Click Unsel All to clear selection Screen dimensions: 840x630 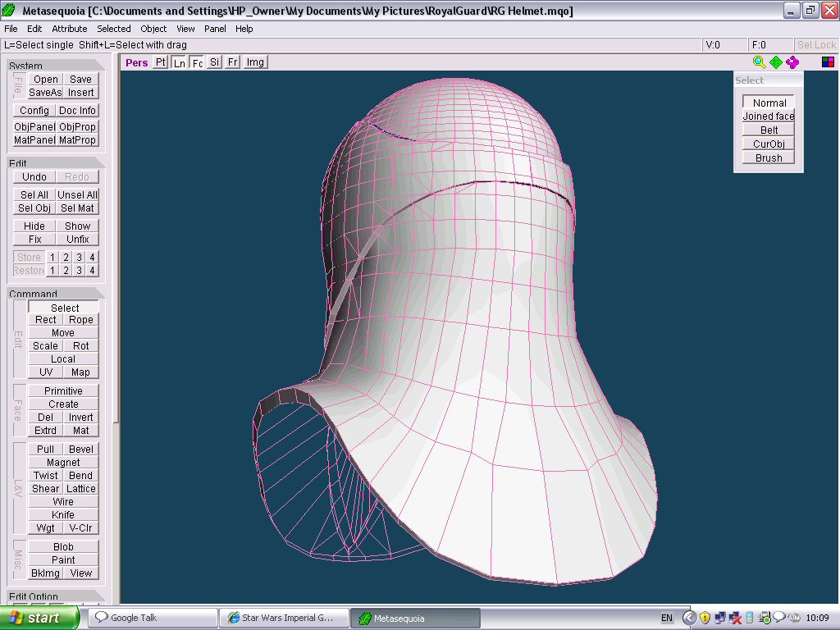tap(78, 195)
